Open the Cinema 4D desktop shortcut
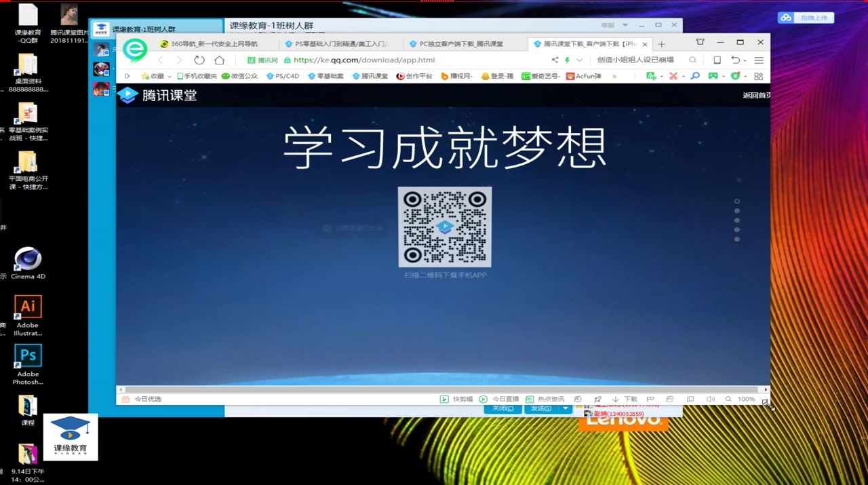 28,264
